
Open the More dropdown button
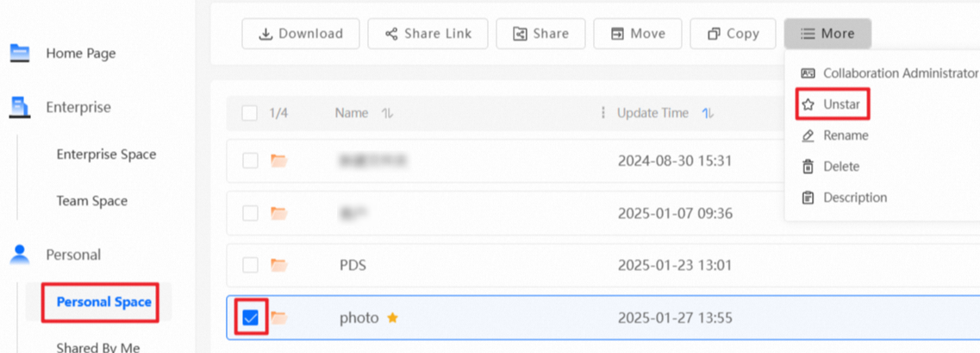point(827,34)
